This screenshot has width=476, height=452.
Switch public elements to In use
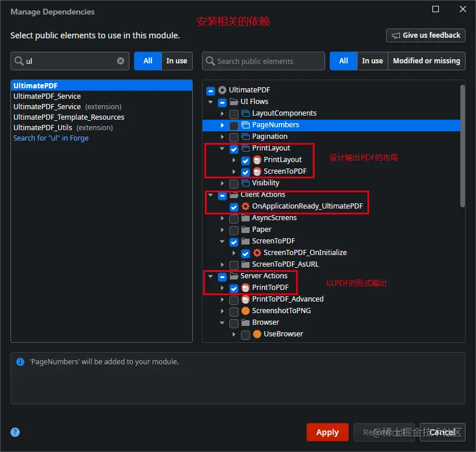tap(372, 61)
